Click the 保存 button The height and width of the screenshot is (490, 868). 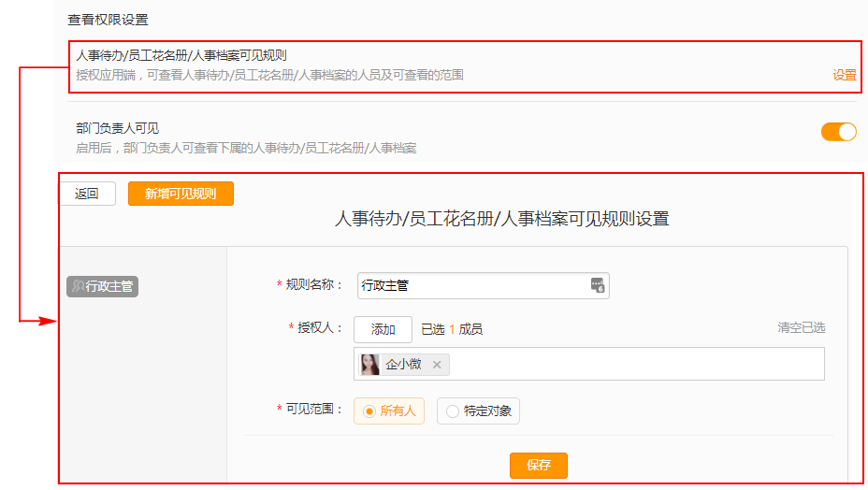point(539,465)
